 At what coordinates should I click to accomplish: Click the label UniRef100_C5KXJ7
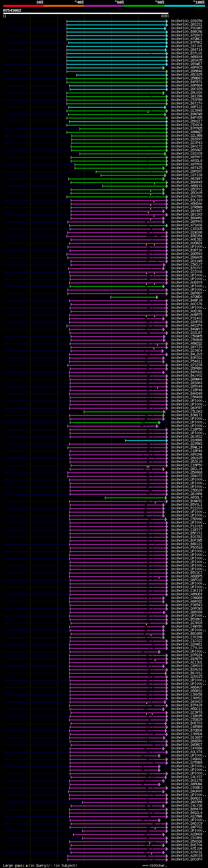click(x=187, y=265)
